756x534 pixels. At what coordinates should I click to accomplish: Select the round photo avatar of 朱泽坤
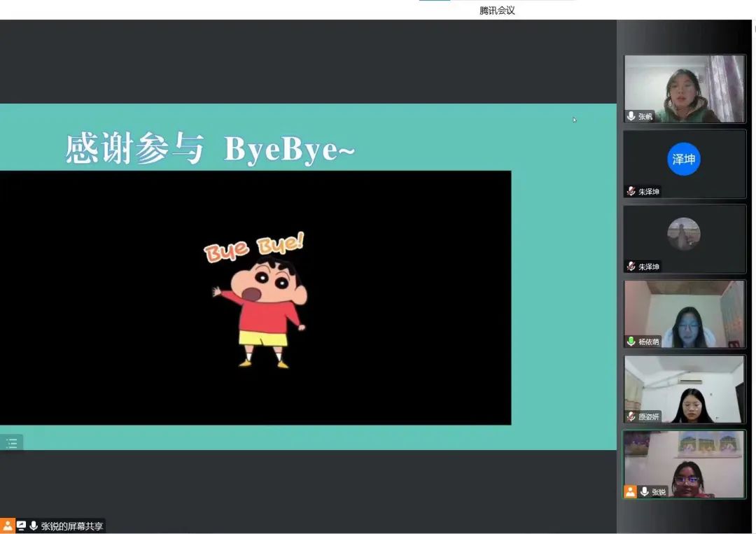tap(684, 234)
